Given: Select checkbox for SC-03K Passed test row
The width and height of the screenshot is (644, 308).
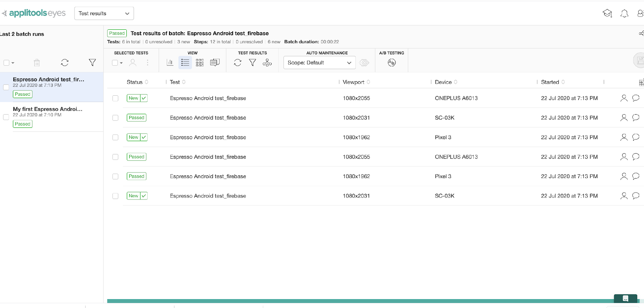Looking at the screenshot, I should coord(116,118).
